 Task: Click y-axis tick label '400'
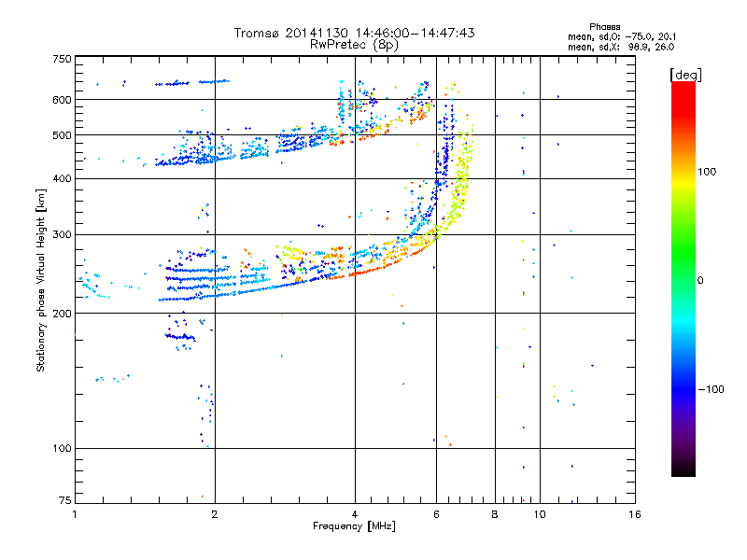tap(62, 178)
